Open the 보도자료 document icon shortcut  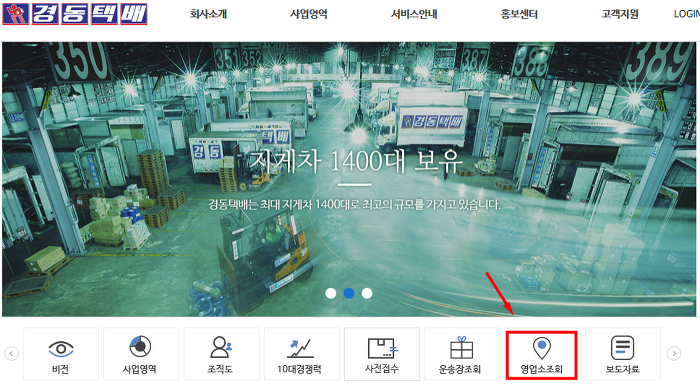(x=623, y=354)
